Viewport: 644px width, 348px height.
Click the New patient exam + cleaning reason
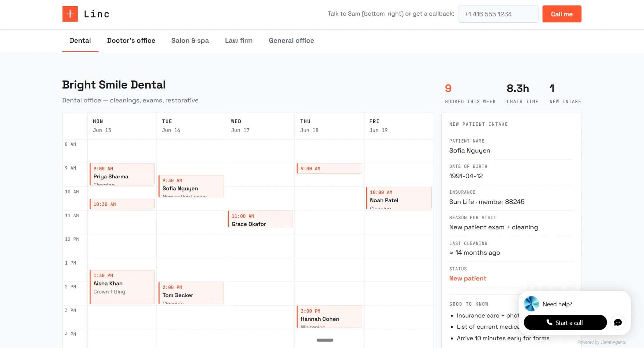tap(493, 227)
